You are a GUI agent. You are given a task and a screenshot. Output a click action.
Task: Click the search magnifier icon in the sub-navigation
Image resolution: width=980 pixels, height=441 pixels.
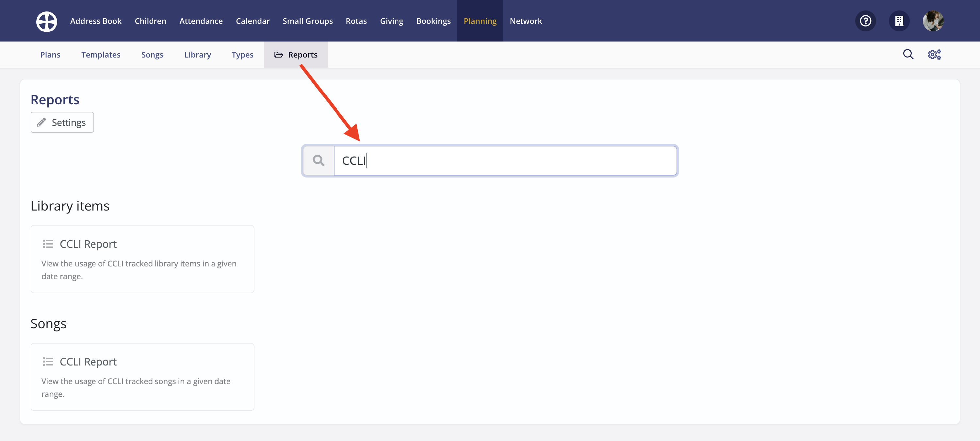point(908,55)
